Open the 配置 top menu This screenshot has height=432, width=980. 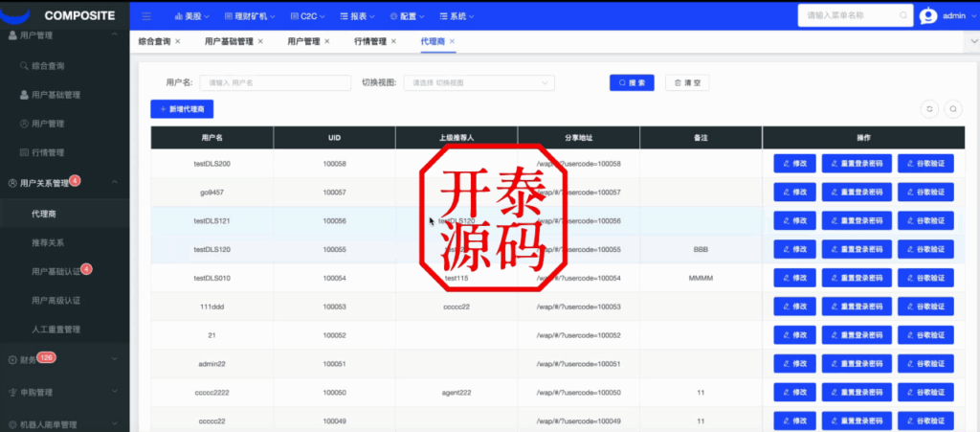[x=408, y=16]
